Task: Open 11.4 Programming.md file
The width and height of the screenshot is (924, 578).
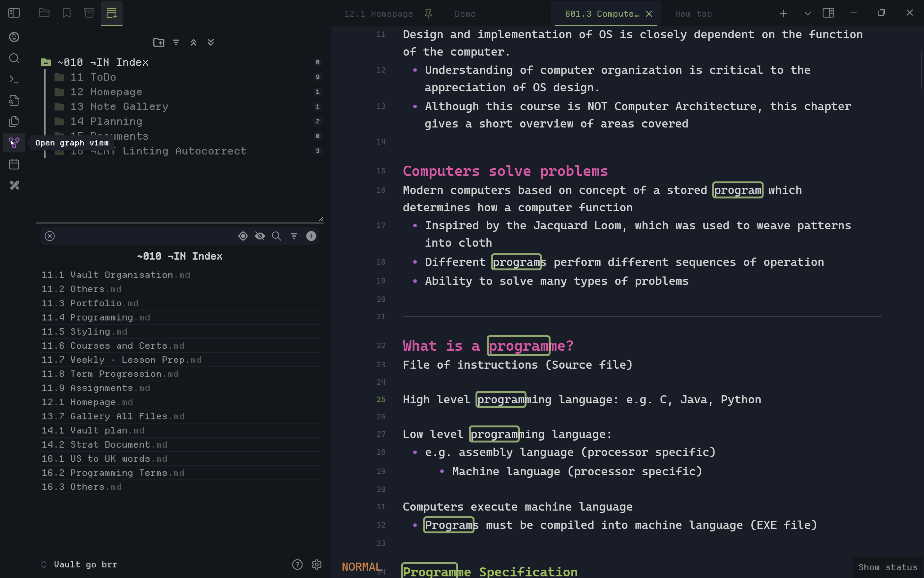Action: tap(181, 317)
